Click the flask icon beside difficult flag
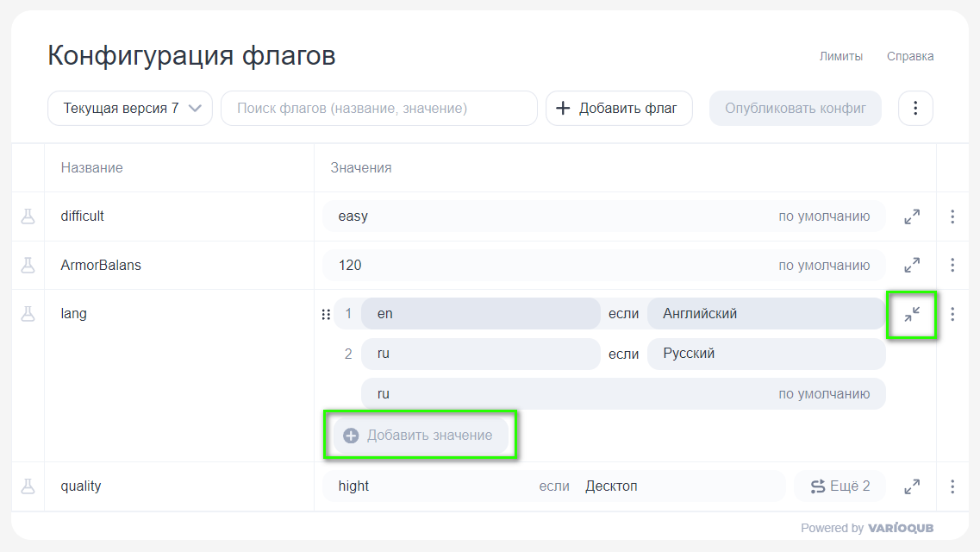This screenshot has width=980, height=552. click(x=28, y=216)
